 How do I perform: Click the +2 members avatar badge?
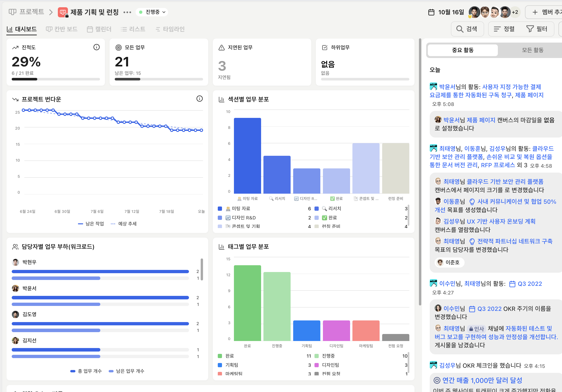point(515,12)
